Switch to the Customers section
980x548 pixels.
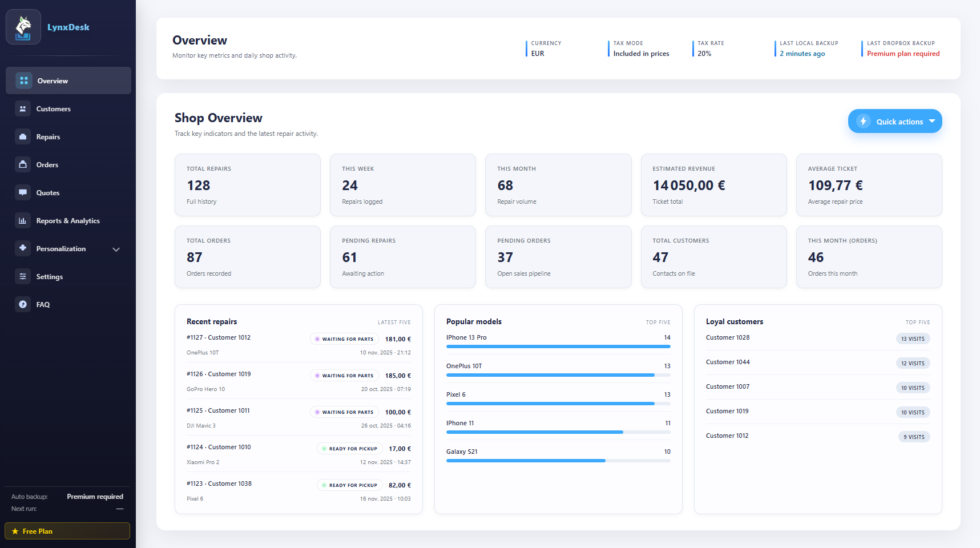click(x=54, y=108)
